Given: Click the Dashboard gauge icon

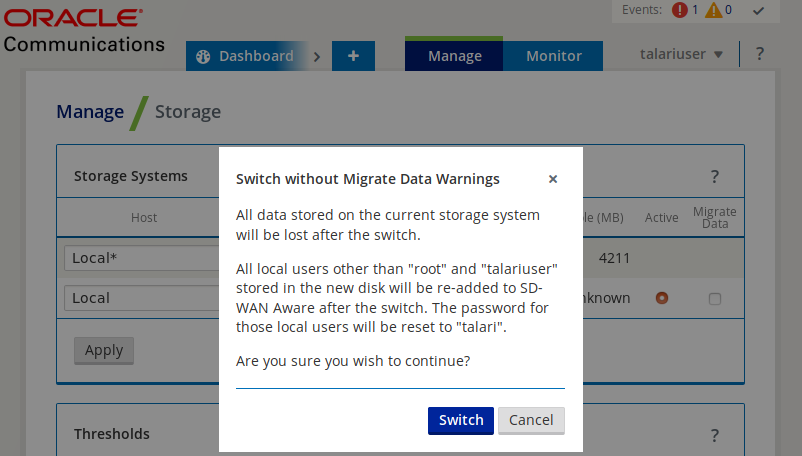Looking at the screenshot, I should 203,57.
